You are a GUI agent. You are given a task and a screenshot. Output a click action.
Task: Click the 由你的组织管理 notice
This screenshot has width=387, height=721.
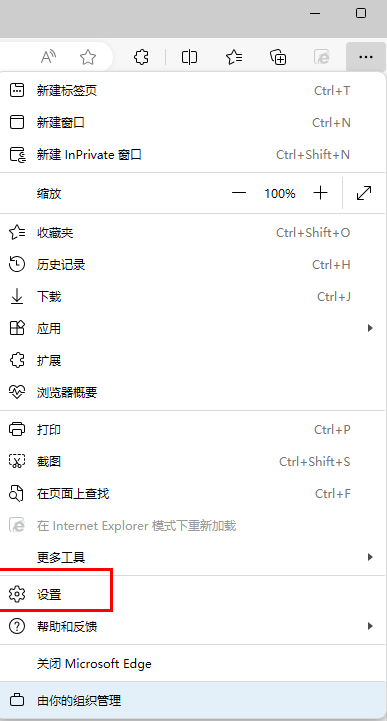[193, 701]
